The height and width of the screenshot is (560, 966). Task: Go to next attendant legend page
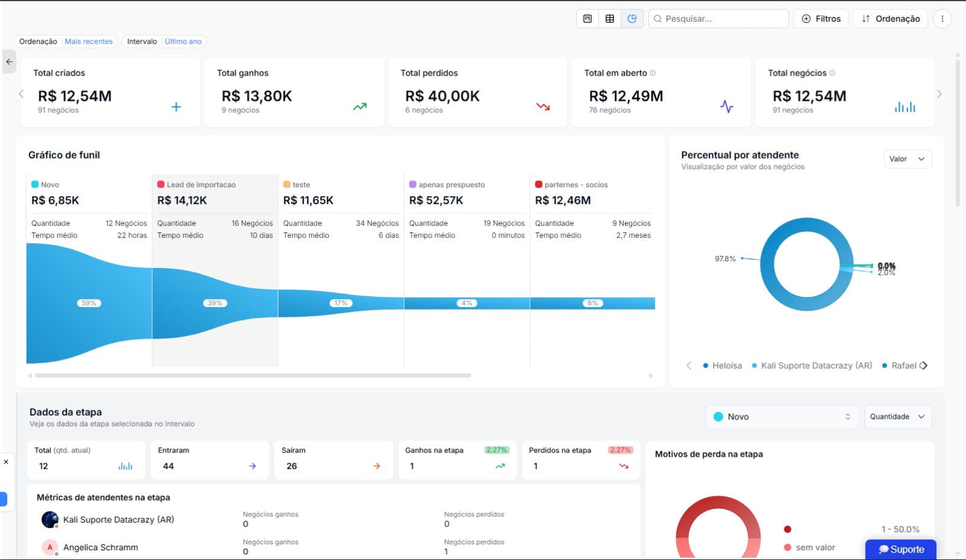[924, 366]
